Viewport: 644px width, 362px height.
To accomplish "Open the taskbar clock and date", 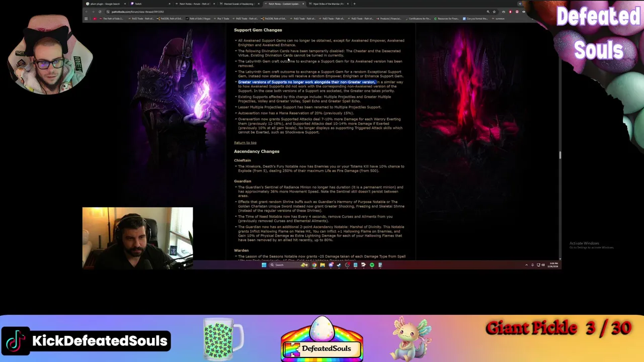I will [553, 264].
